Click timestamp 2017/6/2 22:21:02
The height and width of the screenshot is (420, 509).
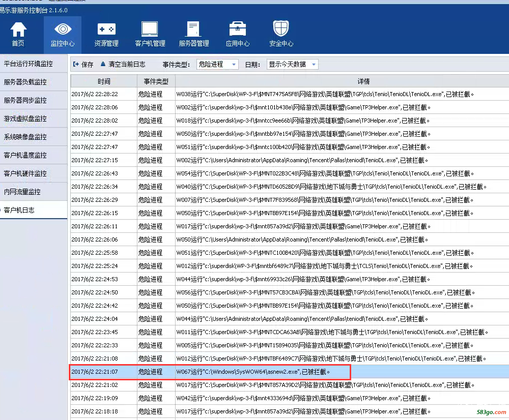[95, 385]
